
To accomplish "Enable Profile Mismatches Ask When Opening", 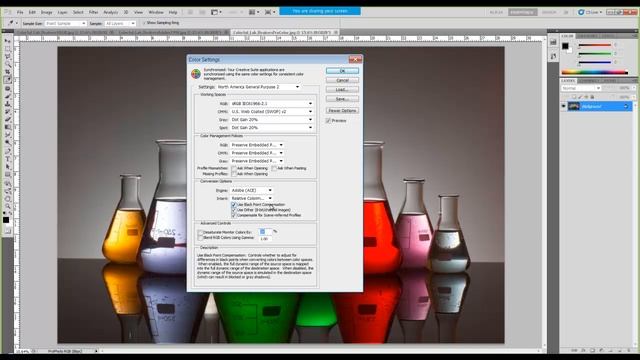I will pyautogui.click(x=234, y=168).
